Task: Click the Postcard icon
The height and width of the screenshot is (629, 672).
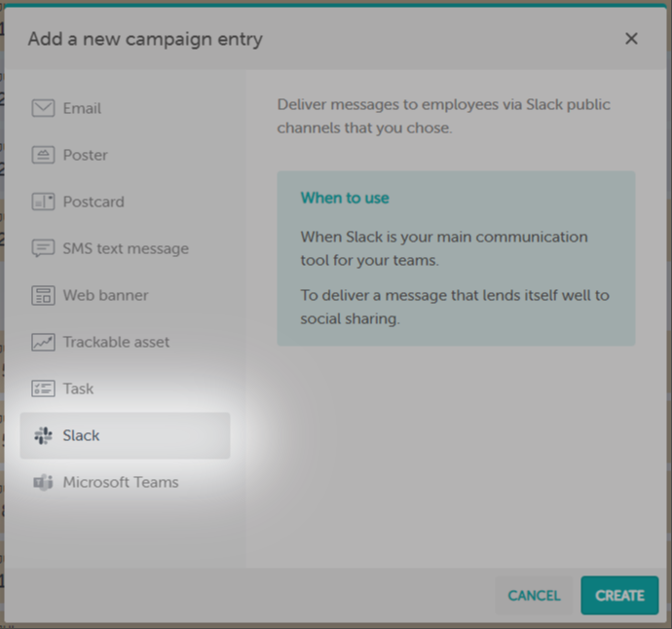Action: tap(43, 202)
